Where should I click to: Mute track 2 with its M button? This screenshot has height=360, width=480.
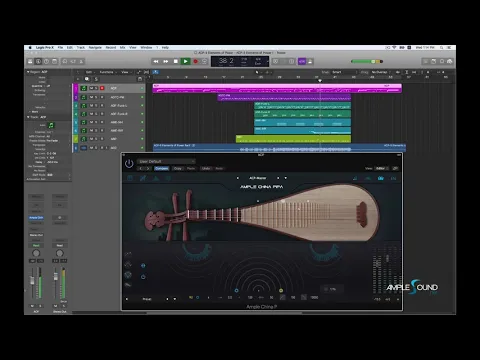[91, 97]
